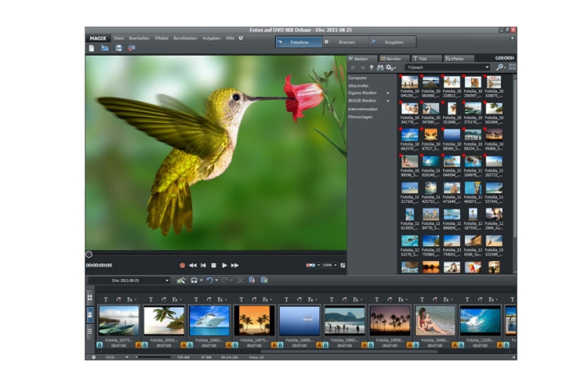This screenshot has height=387, width=588.
Task: Toggle storyboard view mode on left edge
Action: (x=90, y=316)
